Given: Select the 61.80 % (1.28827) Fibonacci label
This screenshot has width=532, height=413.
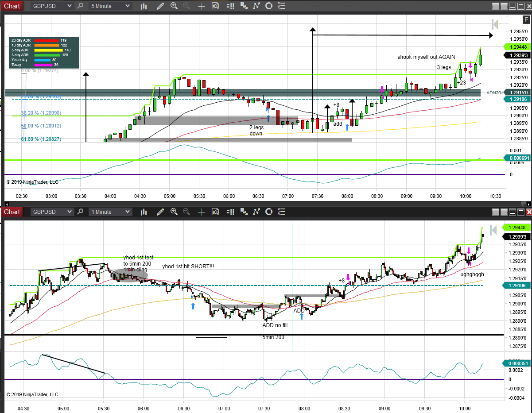Looking at the screenshot, I should (41, 139).
